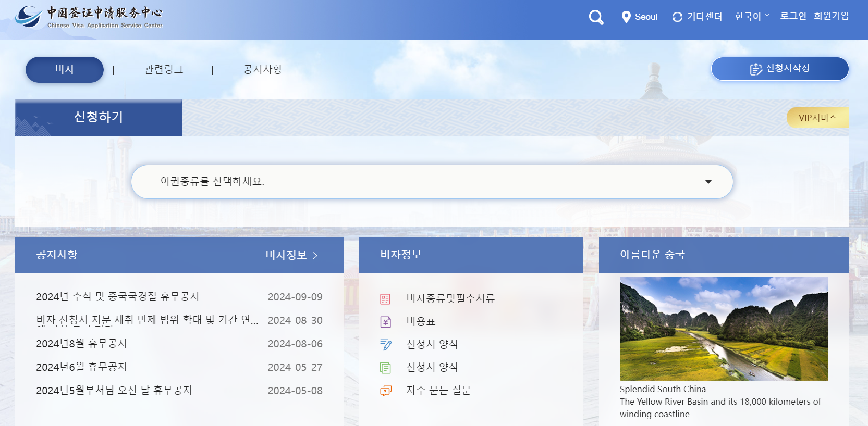Click the date 2024-09-09
The image size is (868, 426).
pos(295,297)
